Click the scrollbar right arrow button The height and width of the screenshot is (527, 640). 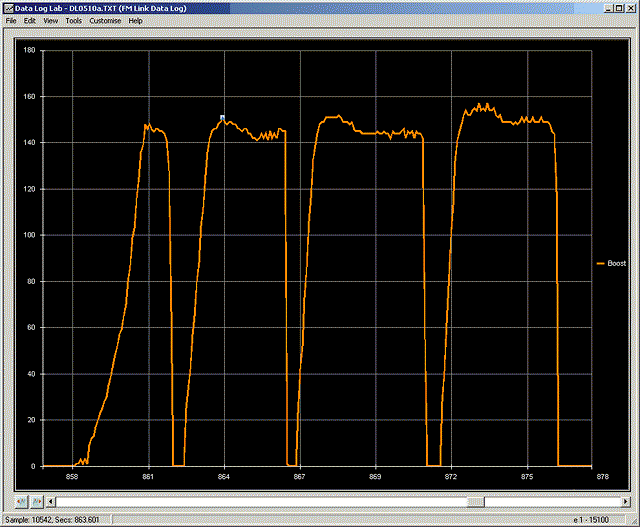click(x=626, y=502)
